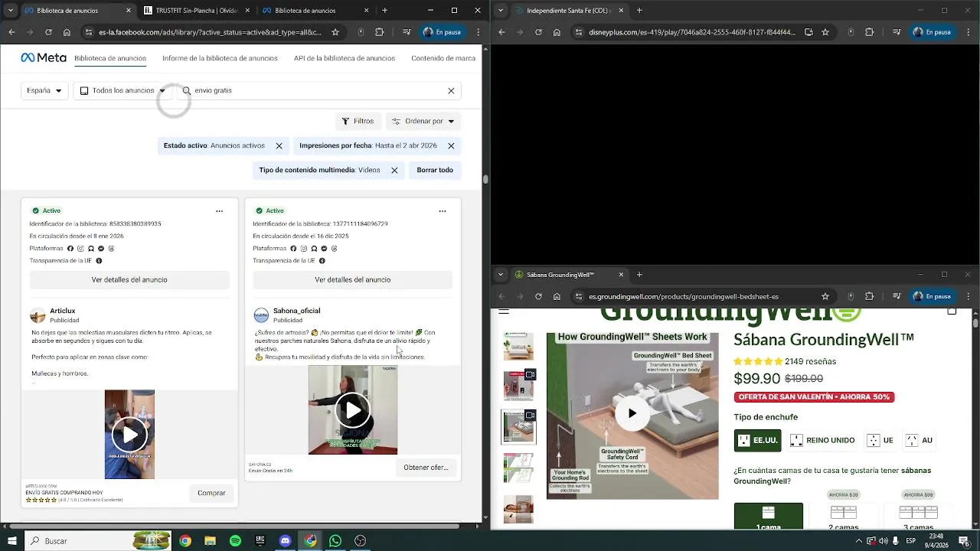
Task: Open 'Informe de la biblioteca de anuncios'
Action: [x=220, y=58]
